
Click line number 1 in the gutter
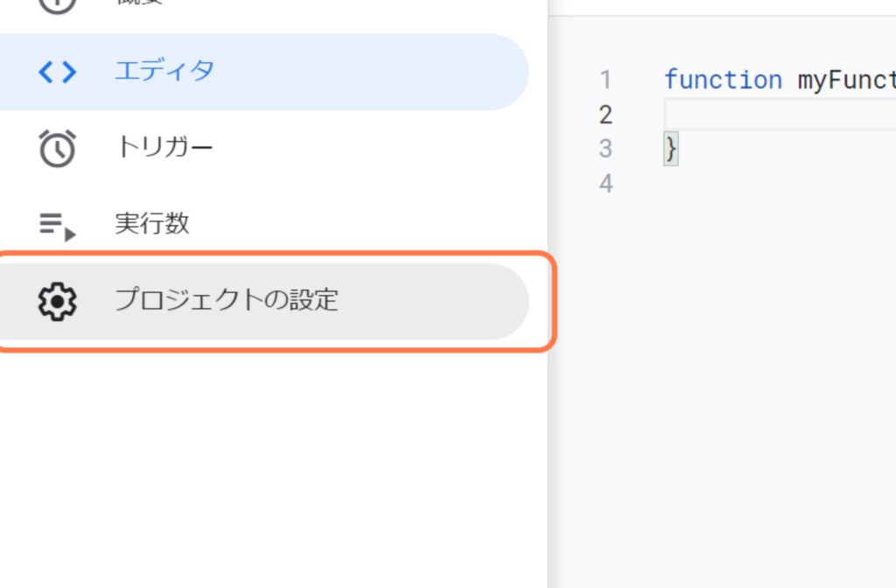tap(605, 80)
